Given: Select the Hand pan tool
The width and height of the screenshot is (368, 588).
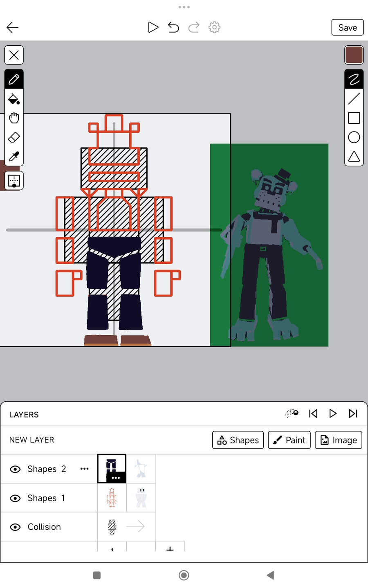Looking at the screenshot, I should click(14, 118).
